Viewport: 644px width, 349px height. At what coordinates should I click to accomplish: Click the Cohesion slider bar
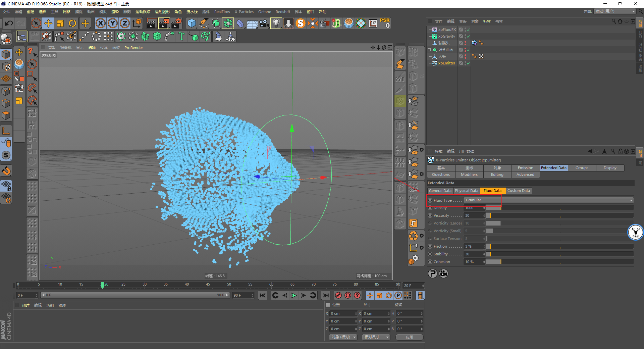tap(560, 262)
